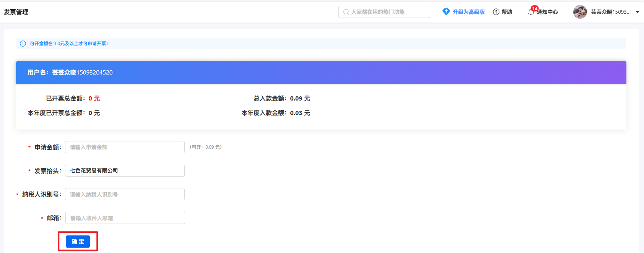Open the 帮助 help link

507,12
